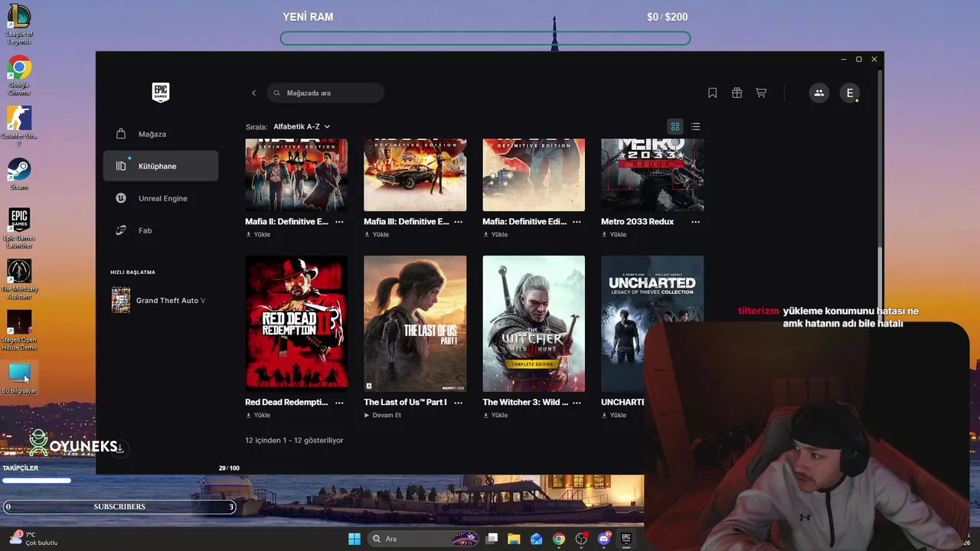Open Steam desktop icon
The image size is (980, 551).
(x=19, y=174)
